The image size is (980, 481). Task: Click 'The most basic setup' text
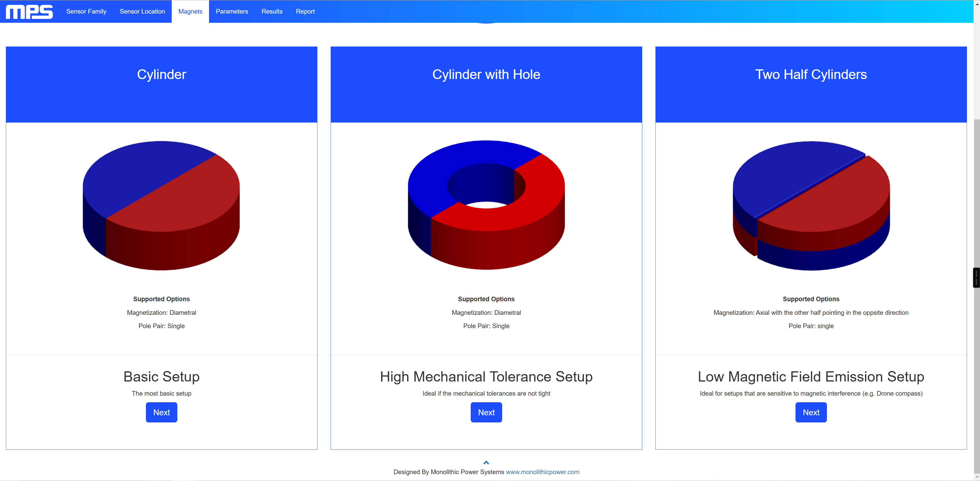[161, 393]
